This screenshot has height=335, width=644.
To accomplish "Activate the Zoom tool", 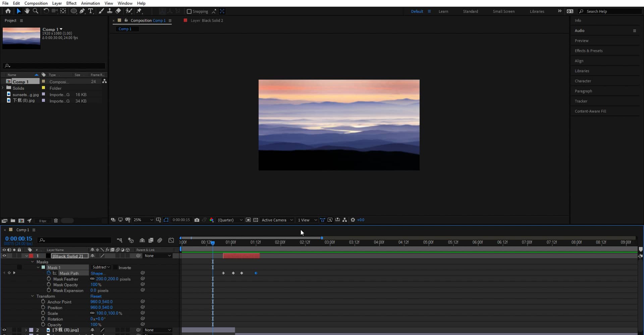I will click(36, 11).
